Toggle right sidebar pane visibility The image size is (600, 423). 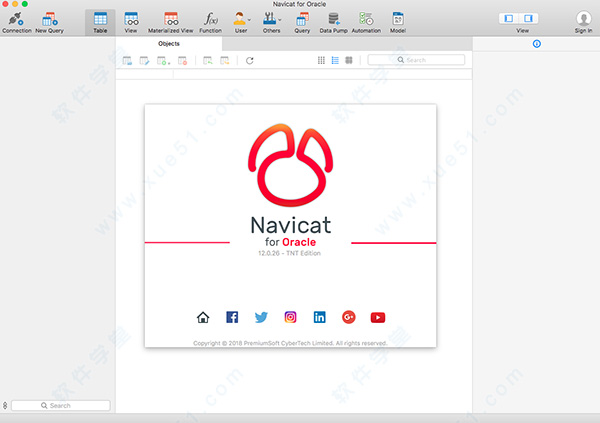tap(528, 18)
